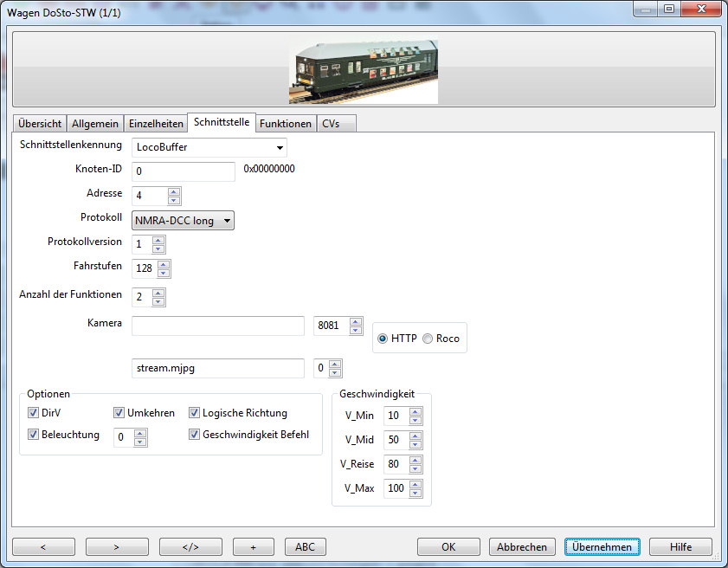Click the ABC button
The width and height of the screenshot is (728, 568).
click(305, 547)
